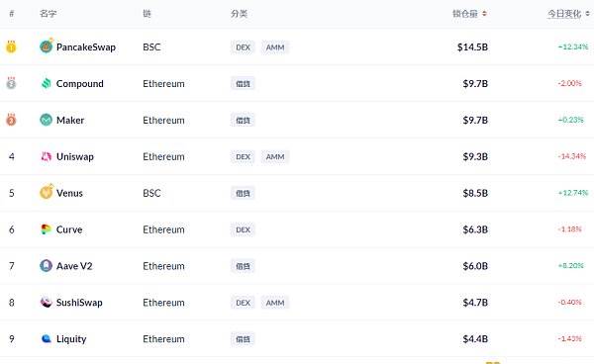This screenshot has height=364, width=594.
Task: Click the Liquity logo icon
Action: tap(47, 338)
